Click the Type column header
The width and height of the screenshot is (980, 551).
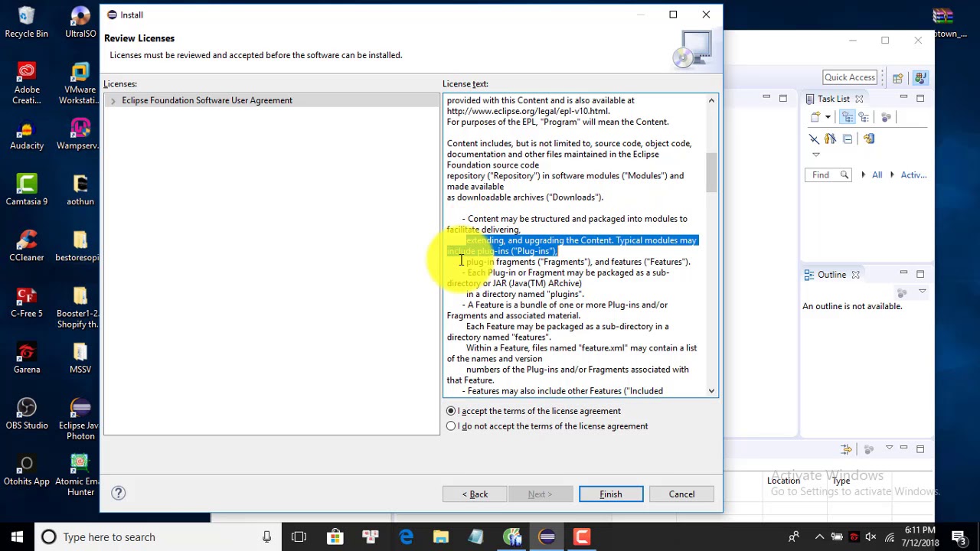tap(841, 481)
